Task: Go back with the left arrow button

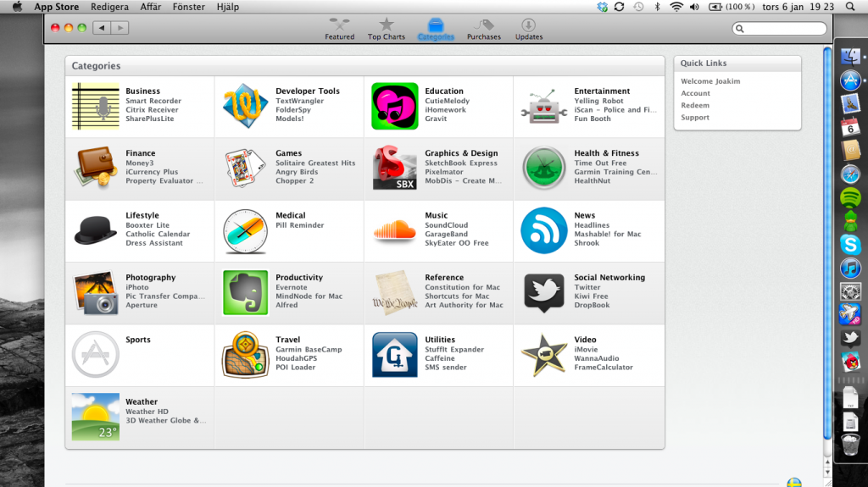Action: click(102, 28)
